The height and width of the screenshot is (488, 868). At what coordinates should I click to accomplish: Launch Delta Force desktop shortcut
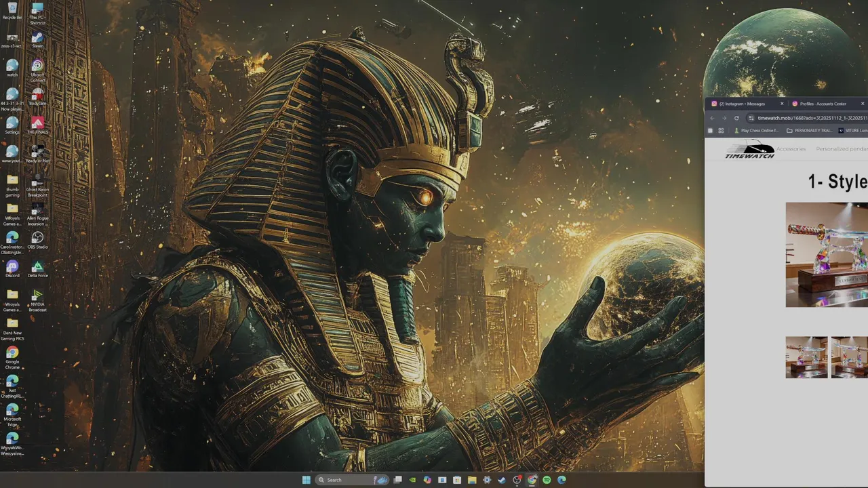37,269
